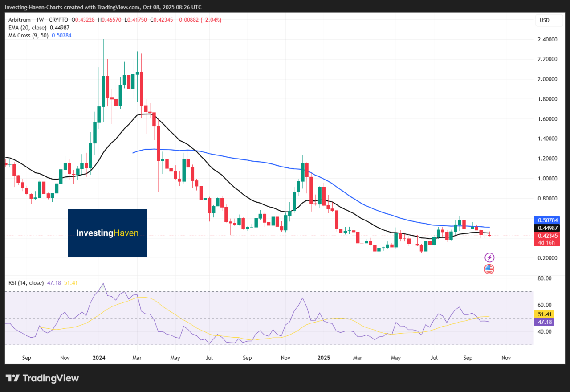The height and width of the screenshot is (392, 570).
Task: Click the Nov label at far right of time axis
Action: pos(506,358)
